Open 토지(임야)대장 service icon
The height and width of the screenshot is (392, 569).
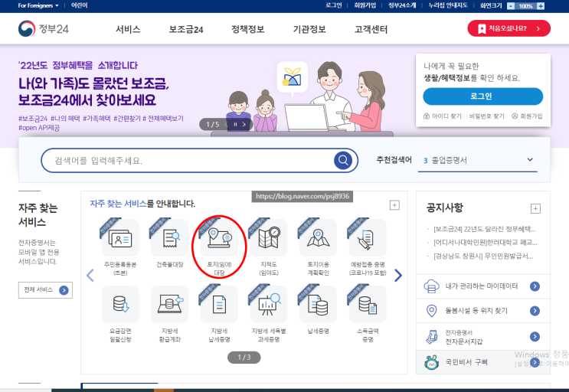coord(219,238)
